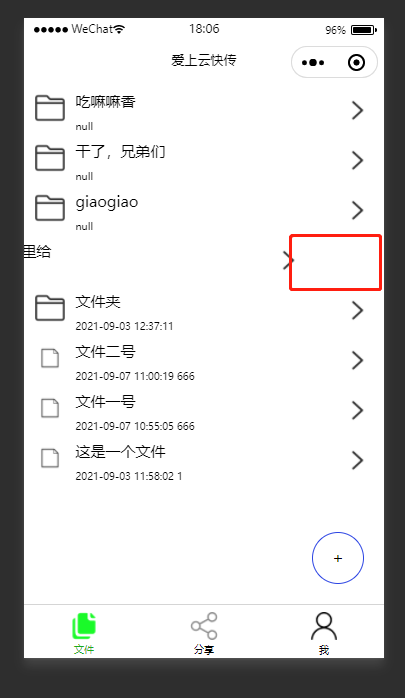
Task: Open giaogiao via right chevron arrow
Action: pyautogui.click(x=357, y=210)
